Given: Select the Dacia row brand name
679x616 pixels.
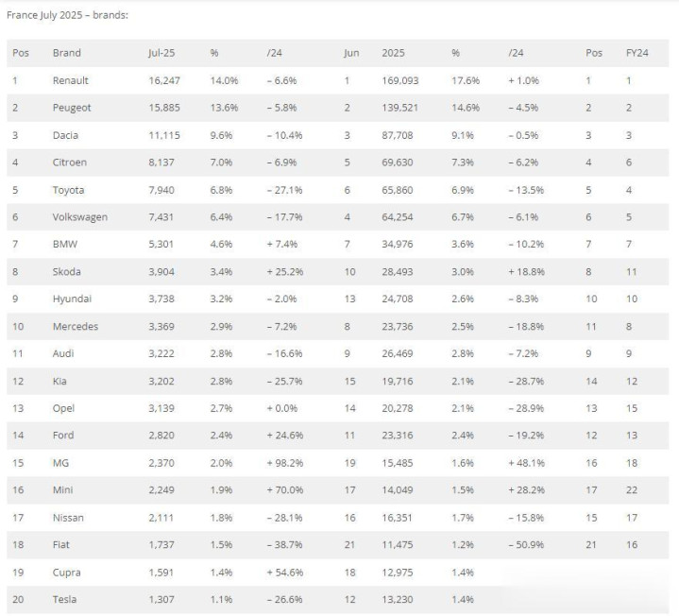Looking at the screenshot, I should (x=65, y=135).
